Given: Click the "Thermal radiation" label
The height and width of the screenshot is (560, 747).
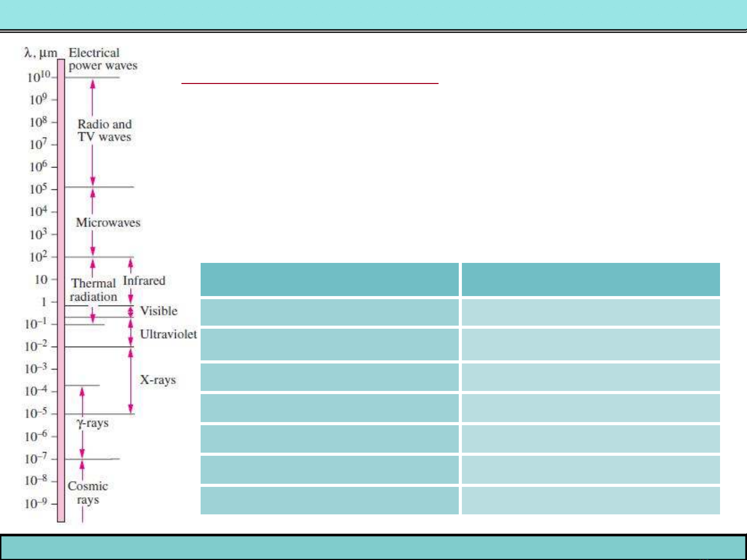Looking at the screenshot, I should [94, 290].
